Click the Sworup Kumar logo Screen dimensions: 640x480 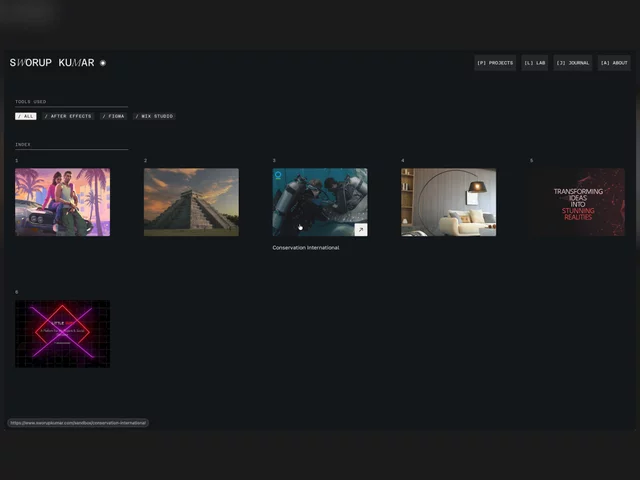[x=52, y=63]
